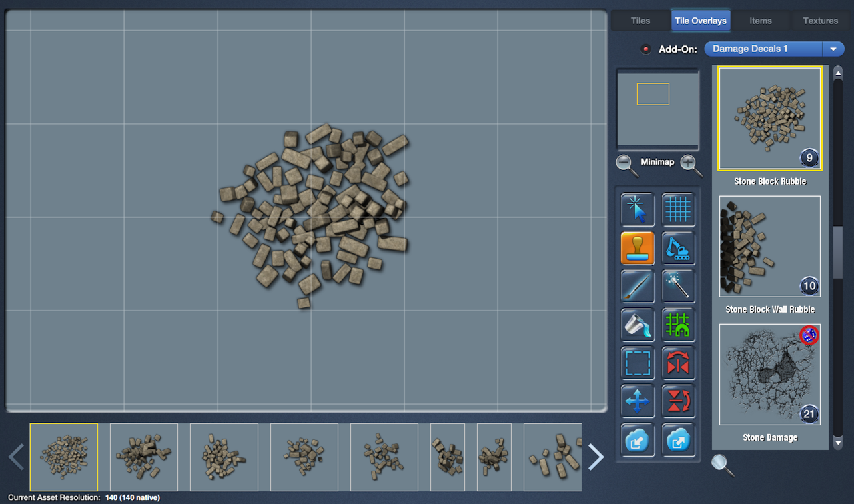Choose the excavator demolish tool
The width and height of the screenshot is (854, 504).
[678, 248]
